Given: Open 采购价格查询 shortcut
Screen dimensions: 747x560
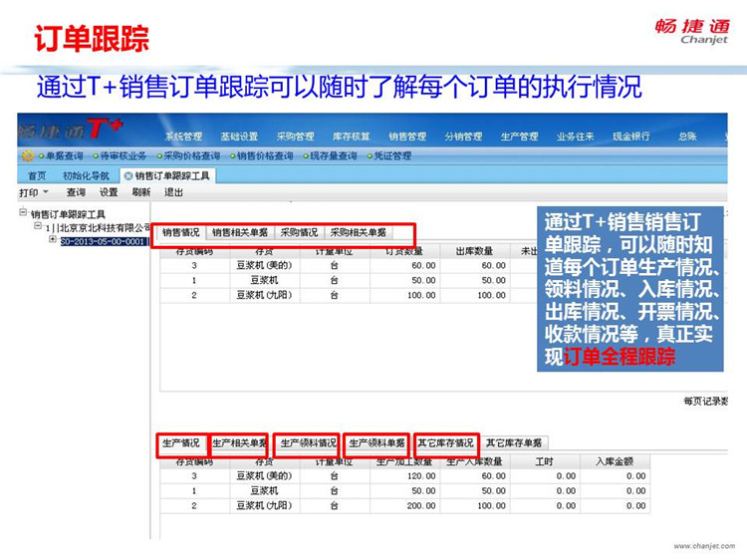Looking at the screenshot, I should click(x=188, y=155).
